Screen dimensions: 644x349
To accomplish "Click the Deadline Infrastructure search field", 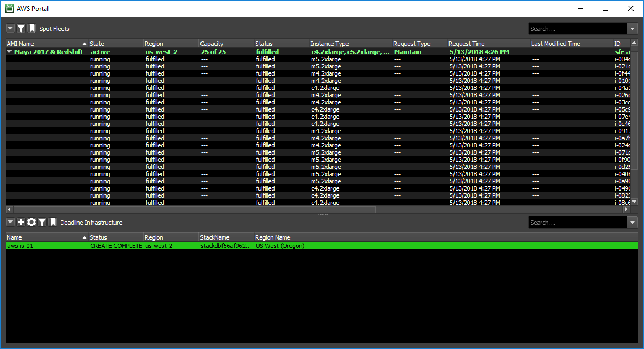I will click(577, 223).
